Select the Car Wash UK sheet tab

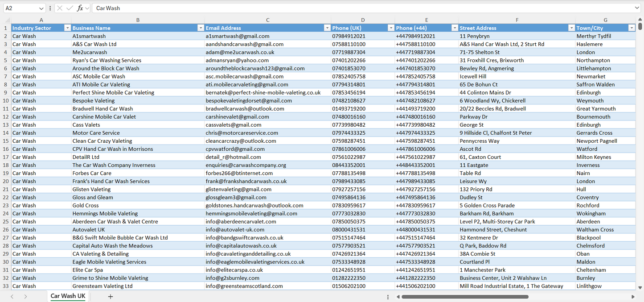68,296
